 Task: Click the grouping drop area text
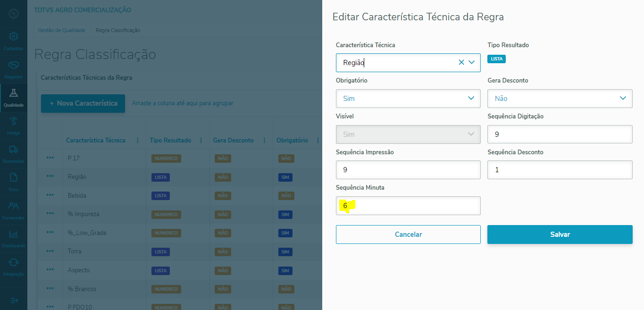click(x=183, y=103)
